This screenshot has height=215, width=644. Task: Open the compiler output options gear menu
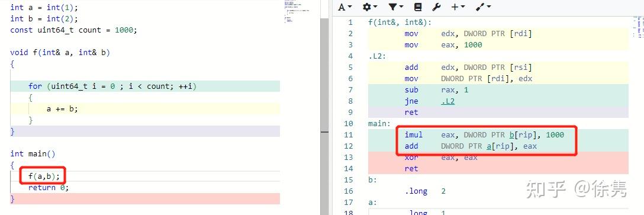[x=370, y=7]
